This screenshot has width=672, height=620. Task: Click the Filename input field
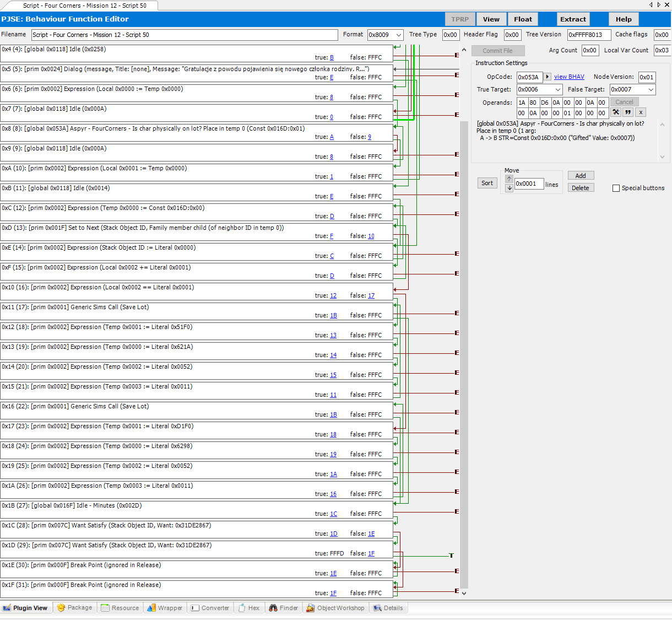[185, 35]
